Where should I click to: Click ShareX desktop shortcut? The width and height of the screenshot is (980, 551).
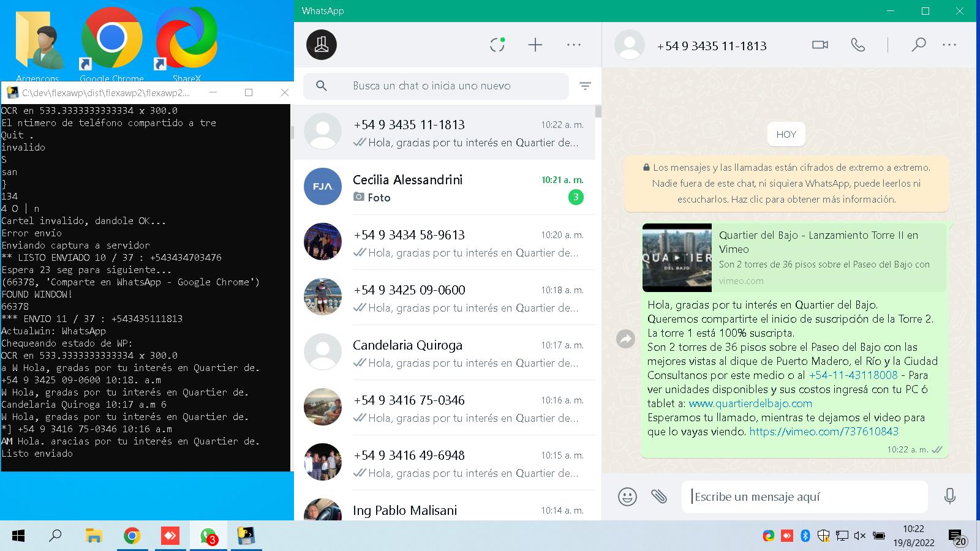(187, 44)
